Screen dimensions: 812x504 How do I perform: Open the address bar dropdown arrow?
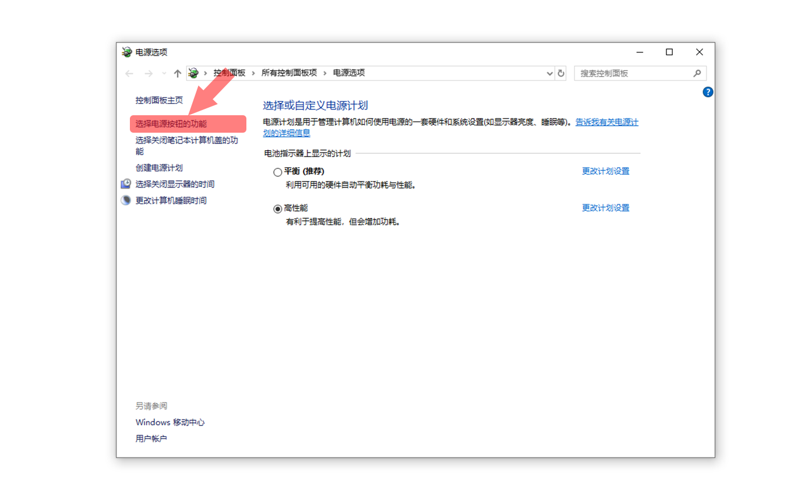[549, 73]
